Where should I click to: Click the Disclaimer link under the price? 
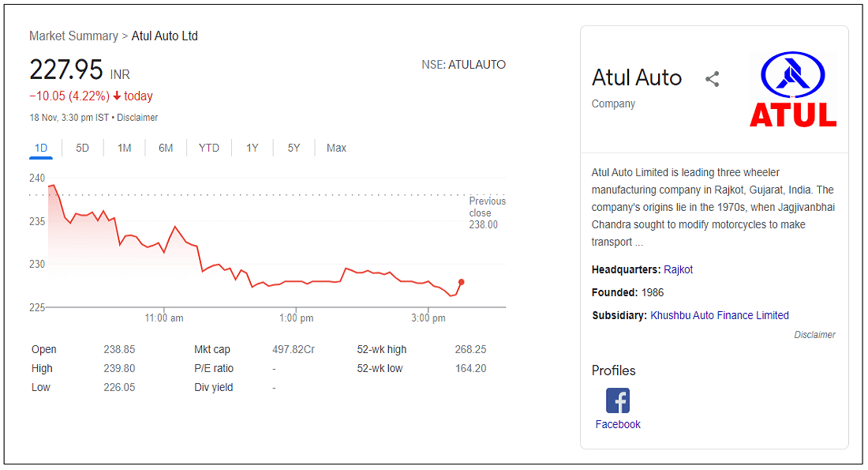click(x=137, y=118)
